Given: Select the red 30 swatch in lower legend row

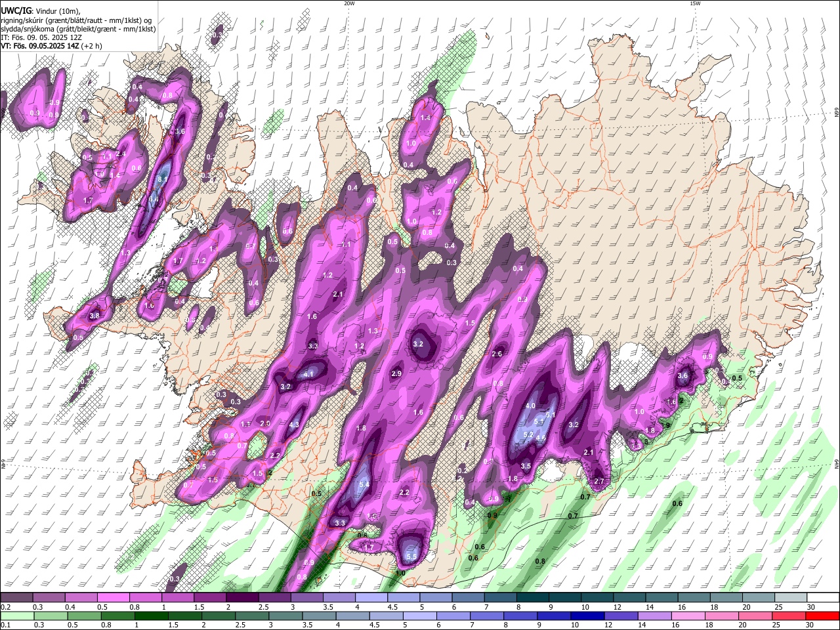Looking at the screenshot, I should [822, 616].
